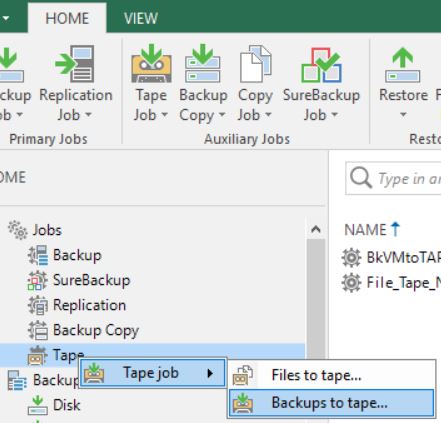Select the File_Tape job row text
441x423 pixels.
tap(404, 283)
